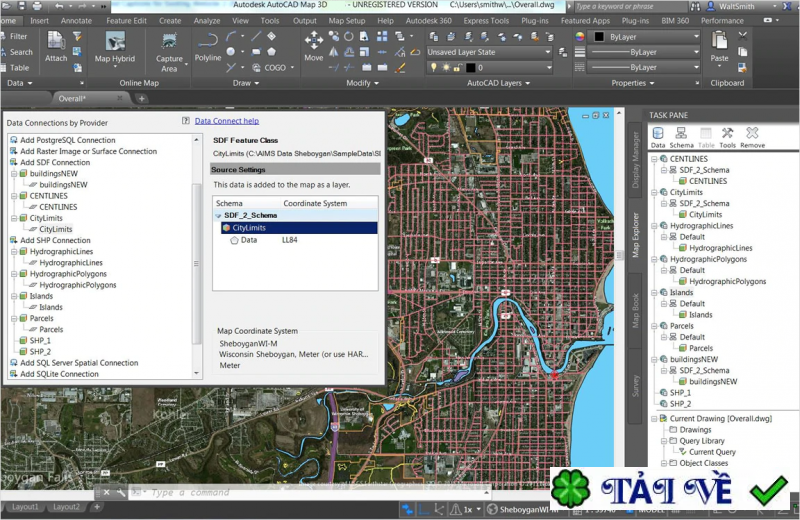Select the Map Hybrid online map button
The height and width of the screenshot is (520, 800).
pos(115,46)
